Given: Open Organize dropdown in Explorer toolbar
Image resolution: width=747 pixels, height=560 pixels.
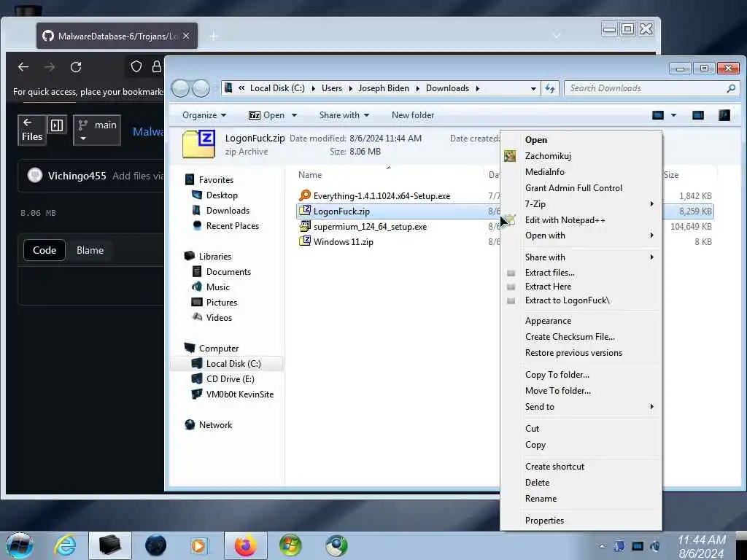Looking at the screenshot, I should (x=204, y=115).
